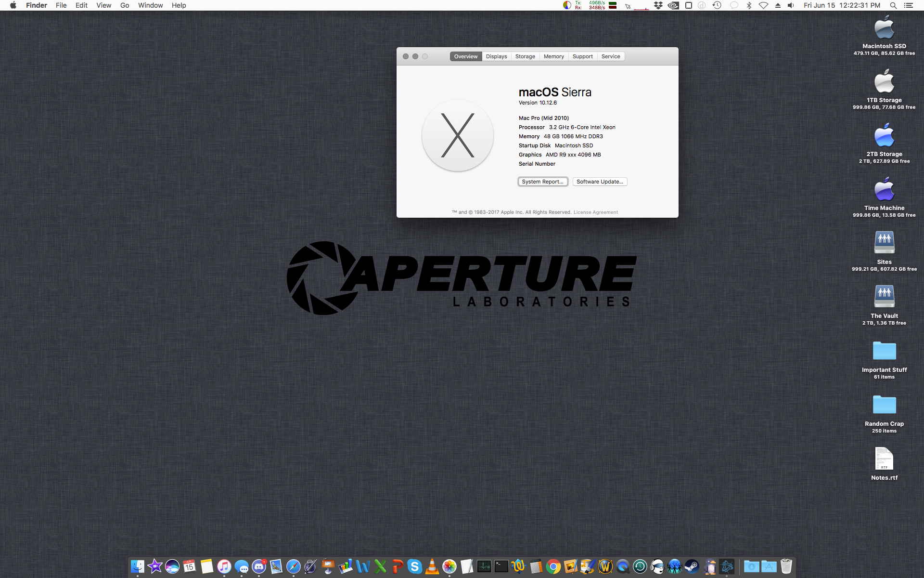Open the Edit menu
Screen dimensions: 924x578
(81, 5)
